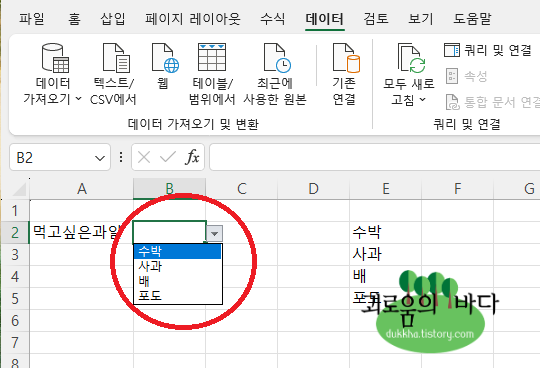Viewport: 540px width, 368px height.
Task: Click the fx insert function icon
Action: point(192,158)
